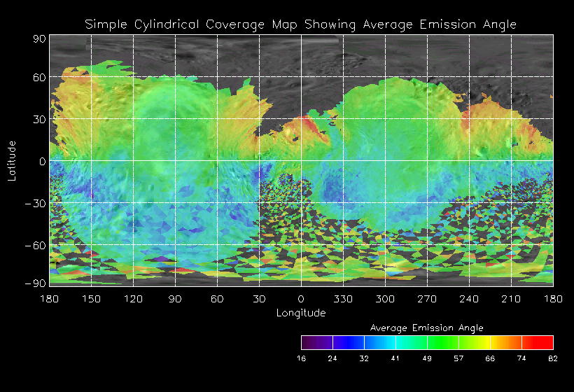574x392 pixels.
Task: Click the legend value '82'
Action: (553, 358)
